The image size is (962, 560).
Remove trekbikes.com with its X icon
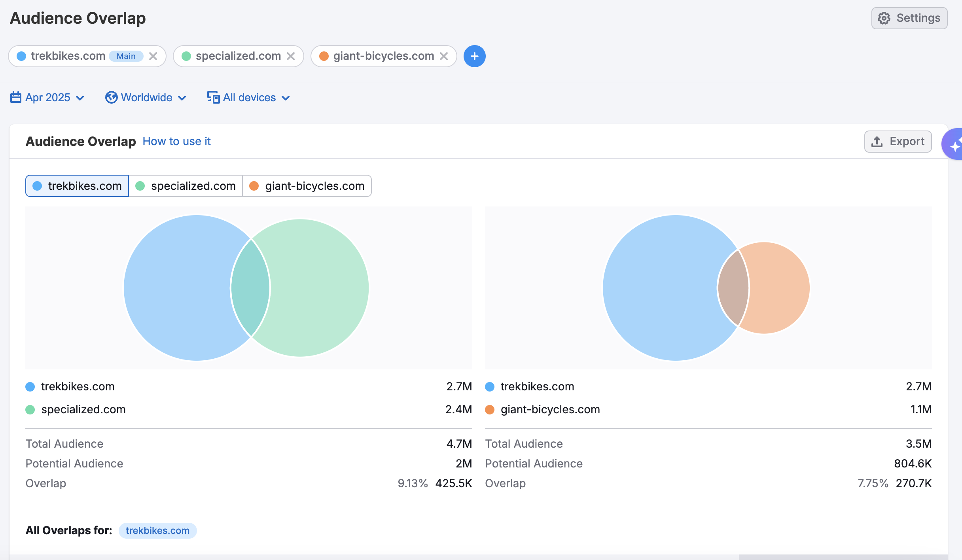click(153, 56)
